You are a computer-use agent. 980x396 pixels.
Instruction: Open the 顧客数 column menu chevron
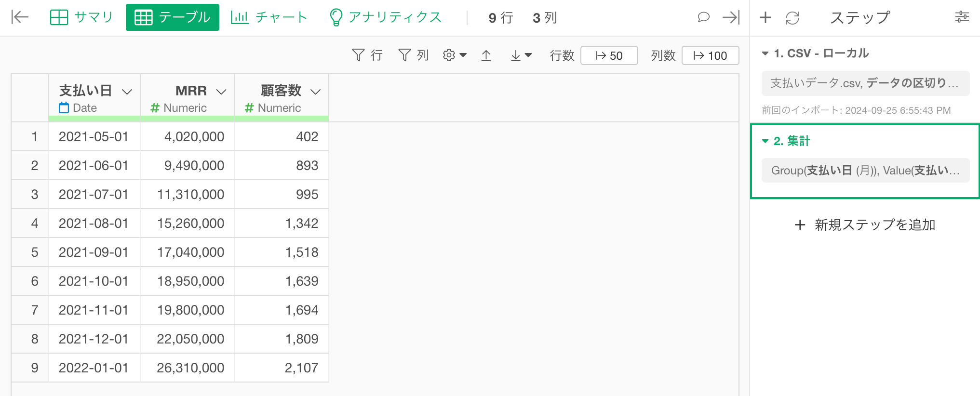(316, 92)
